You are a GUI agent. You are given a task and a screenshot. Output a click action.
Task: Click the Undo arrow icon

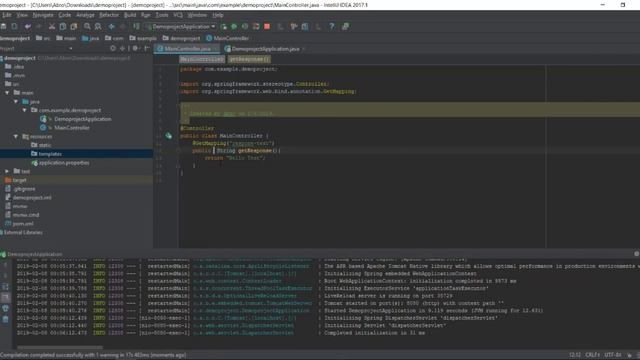click(x=28, y=27)
